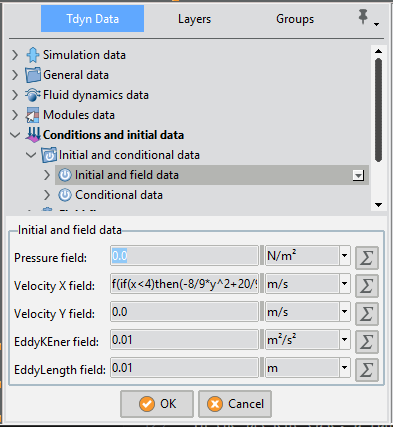The image size is (393, 427).
Task: Open sigma function editor for Velocity Y field
Action: coord(367,314)
